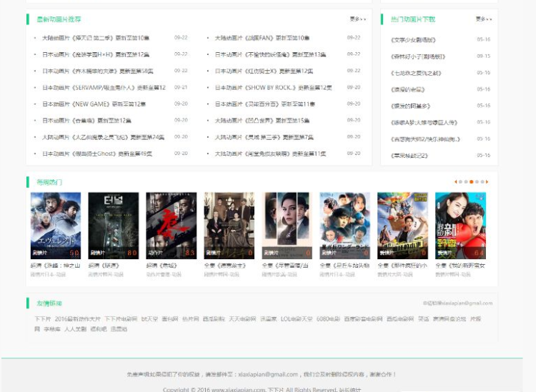Open anime entry 《NEW GAME》更新至第12集
Screen dimensions: 536x392
pos(94,104)
